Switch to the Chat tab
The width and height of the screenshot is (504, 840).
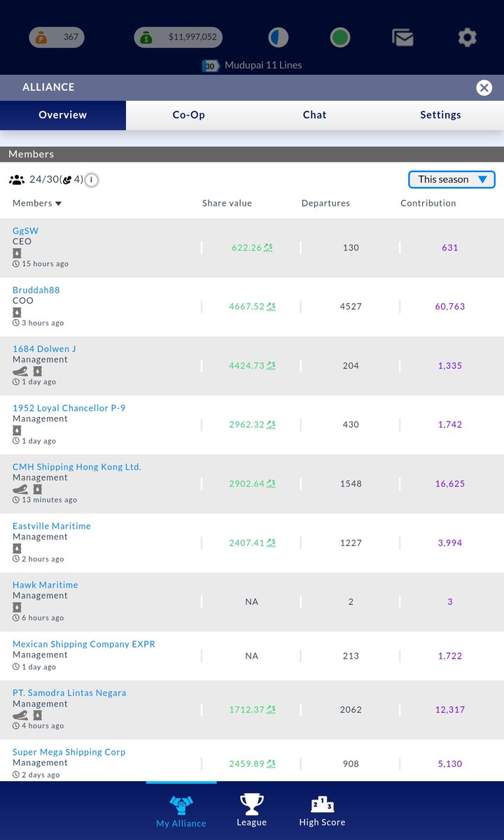[315, 115]
